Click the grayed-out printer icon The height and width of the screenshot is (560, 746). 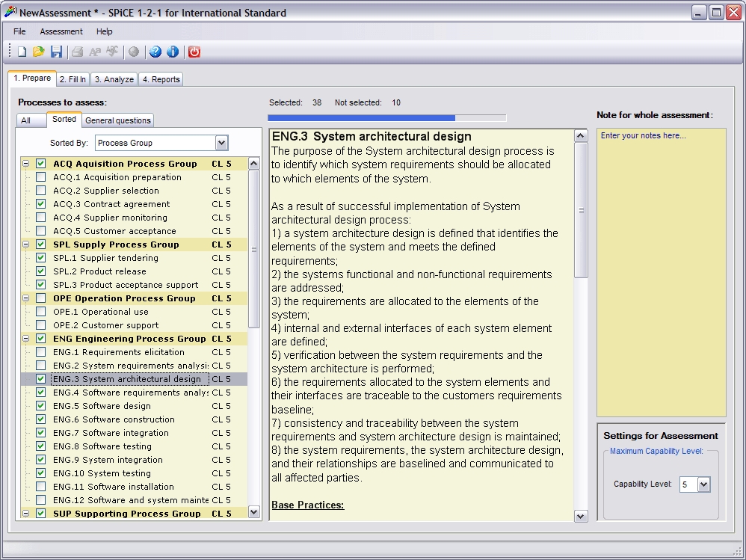[x=77, y=52]
